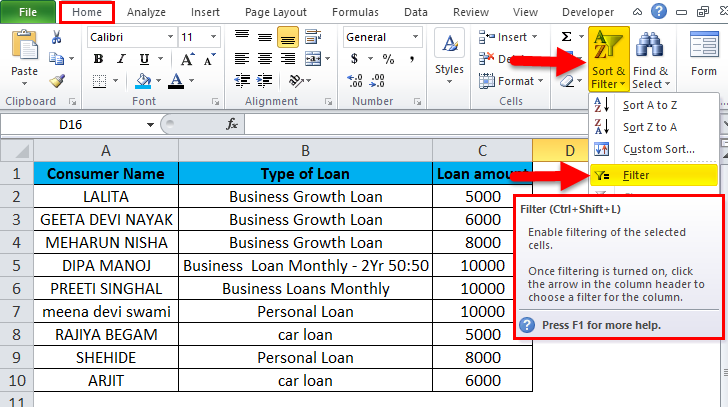Apply Percent Style format

coord(388,59)
